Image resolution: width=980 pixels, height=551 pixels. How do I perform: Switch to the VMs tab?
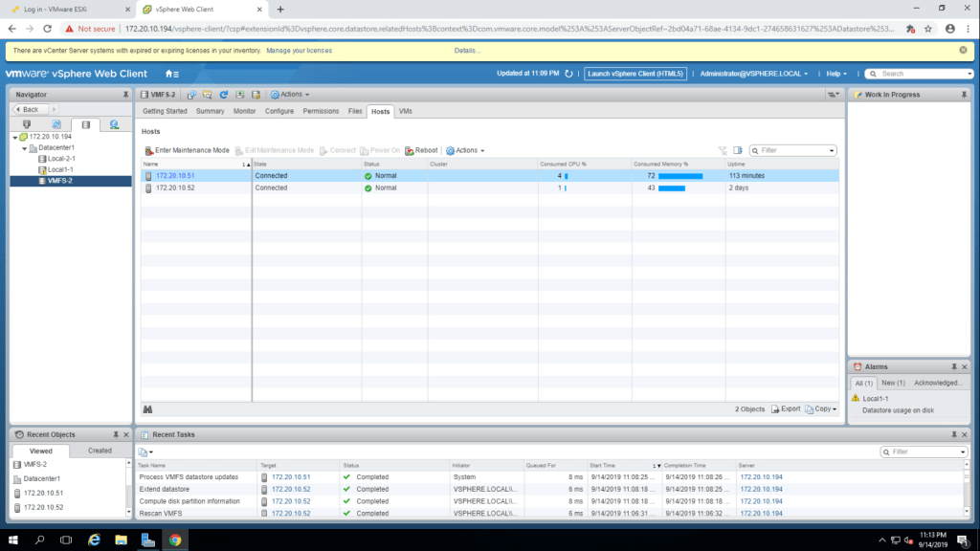[x=406, y=112]
